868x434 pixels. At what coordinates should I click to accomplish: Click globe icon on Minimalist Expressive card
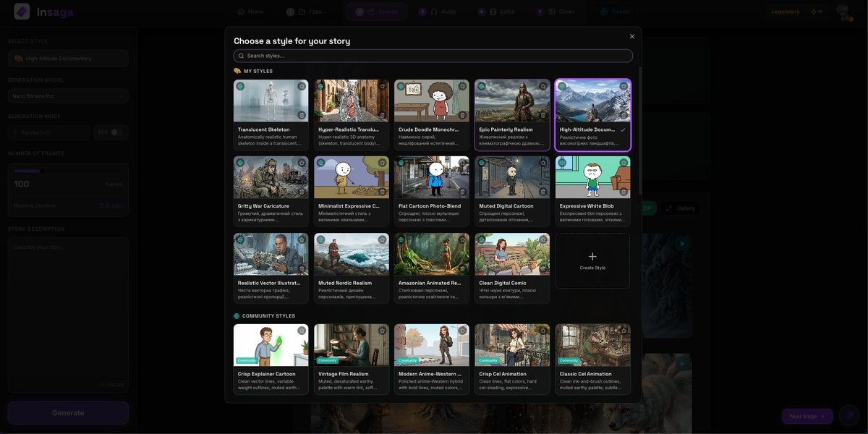320,163
